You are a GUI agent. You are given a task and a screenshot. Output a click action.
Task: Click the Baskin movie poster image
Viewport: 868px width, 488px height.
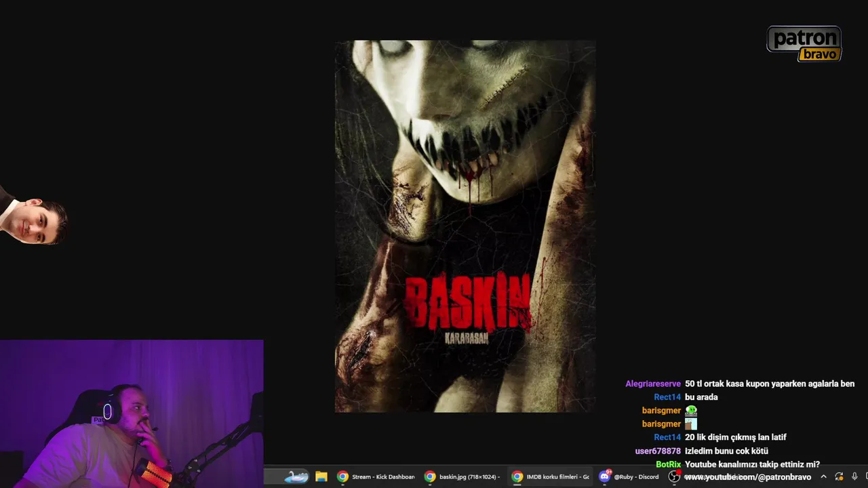[x=465, y=226]
